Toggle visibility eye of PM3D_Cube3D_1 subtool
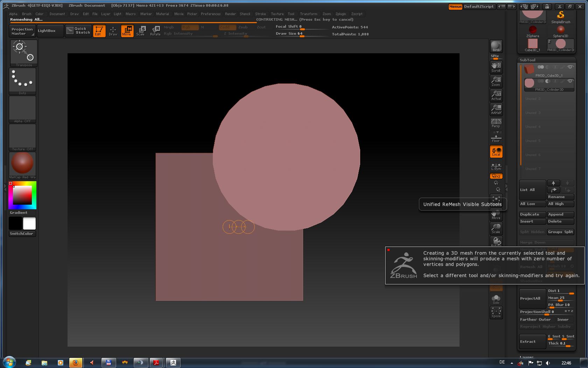The image size is (588, 368). point(570,67)
